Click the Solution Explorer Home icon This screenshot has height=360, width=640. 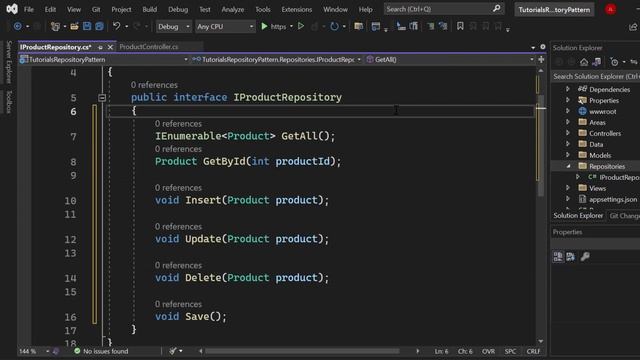pos(584,62)
